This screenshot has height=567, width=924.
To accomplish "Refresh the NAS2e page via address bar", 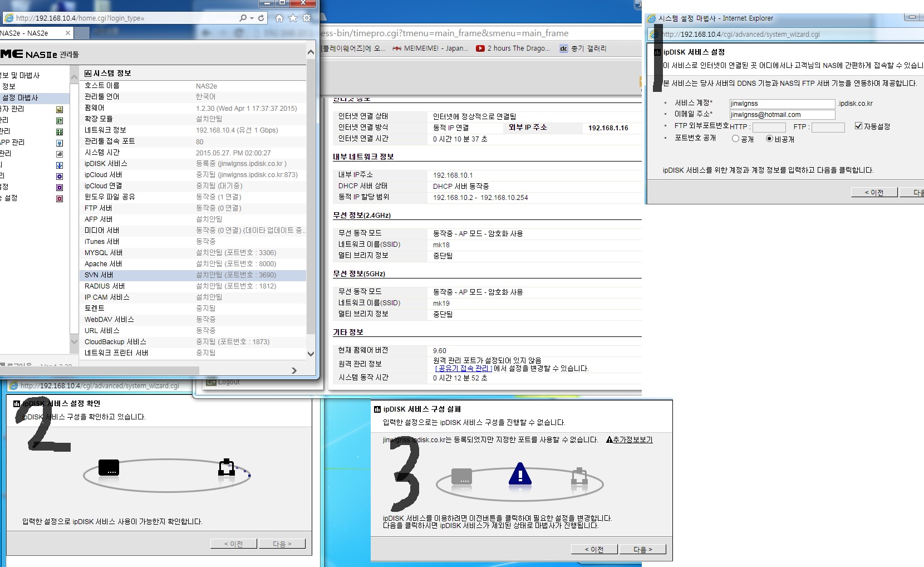I will 261,18.
